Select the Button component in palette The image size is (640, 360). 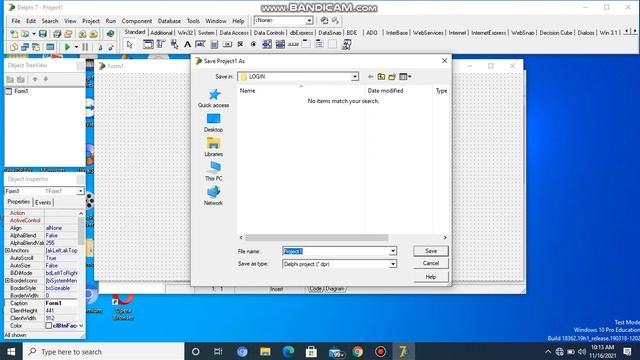(x=227, y=44)
